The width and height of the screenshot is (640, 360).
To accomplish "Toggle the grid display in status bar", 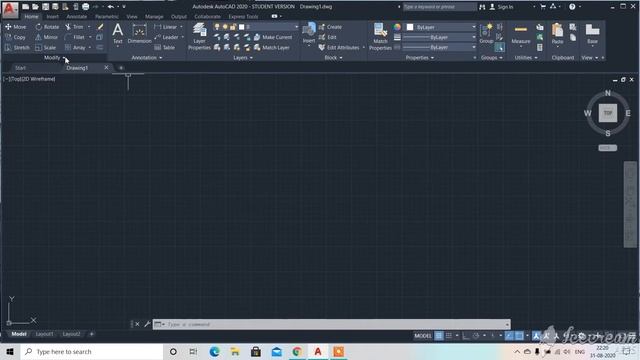I will point(439,336).
